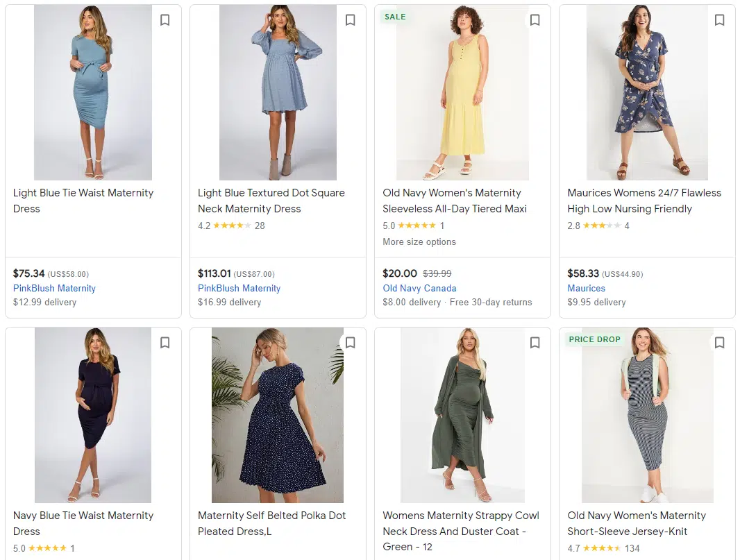Bookmark the Navy Blue Tie Waist Maternity Dress

(165, 343)
